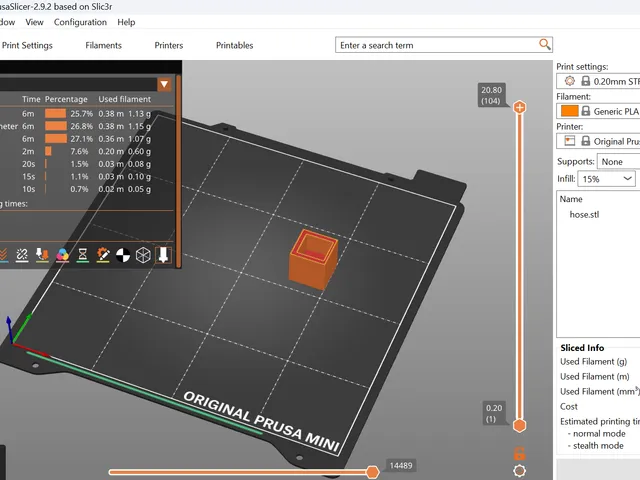640x480 pixels.
Task: Click the horizontal moves slider thumb
Action: pyautogui.click(x=372, y=472)
